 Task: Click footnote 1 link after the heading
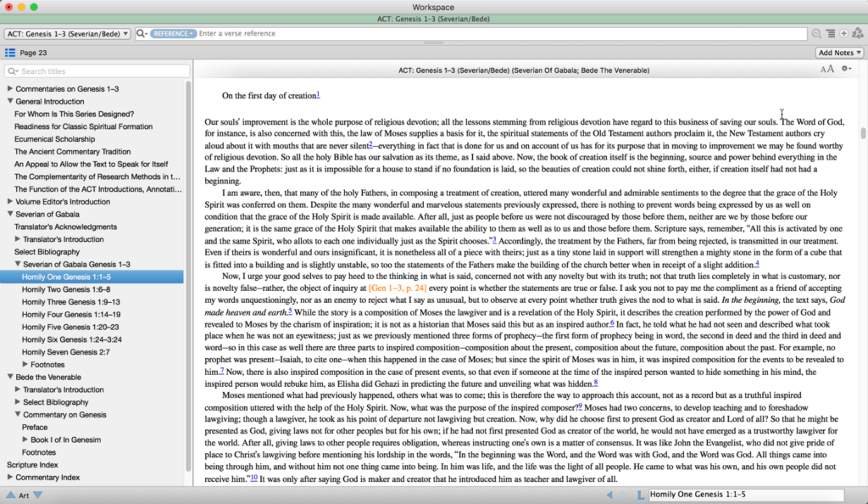point(318,94)
